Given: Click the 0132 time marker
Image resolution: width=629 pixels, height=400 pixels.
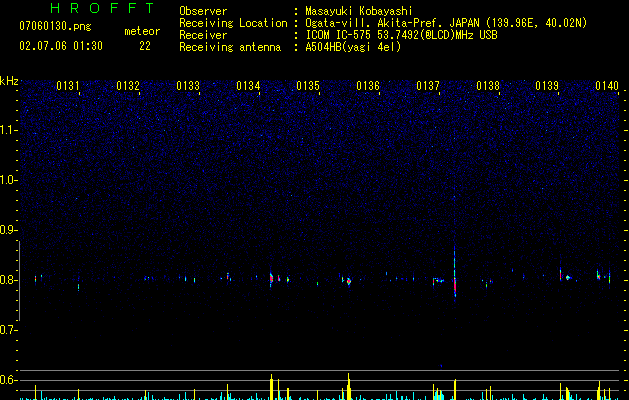Looking at the screenshot, I should pos(128,86).
